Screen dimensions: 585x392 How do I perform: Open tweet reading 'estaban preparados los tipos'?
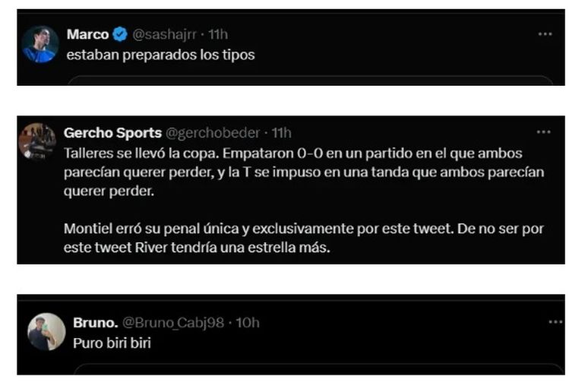[x=160, y=55]
